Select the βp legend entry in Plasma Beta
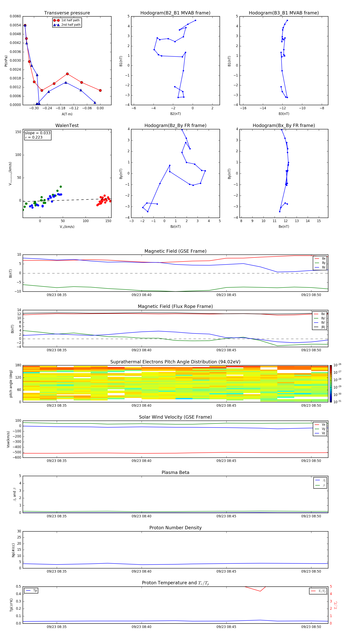Image resolution: width=351 pixels, height=644 pixels. [x=320, y=480]
